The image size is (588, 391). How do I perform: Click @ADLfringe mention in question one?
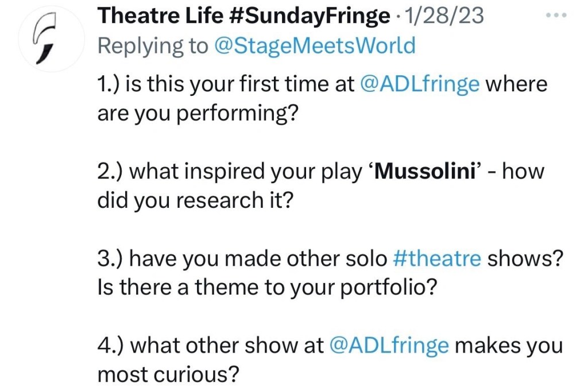[x=420, y=84]
